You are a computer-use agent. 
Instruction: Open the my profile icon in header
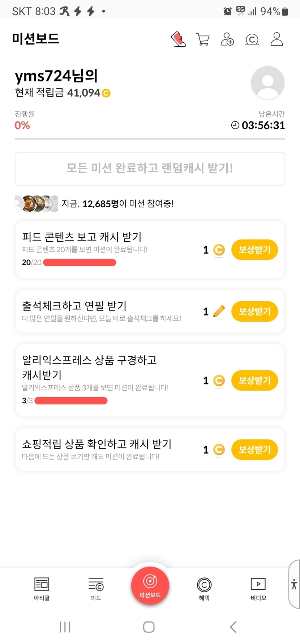[277, 39]
